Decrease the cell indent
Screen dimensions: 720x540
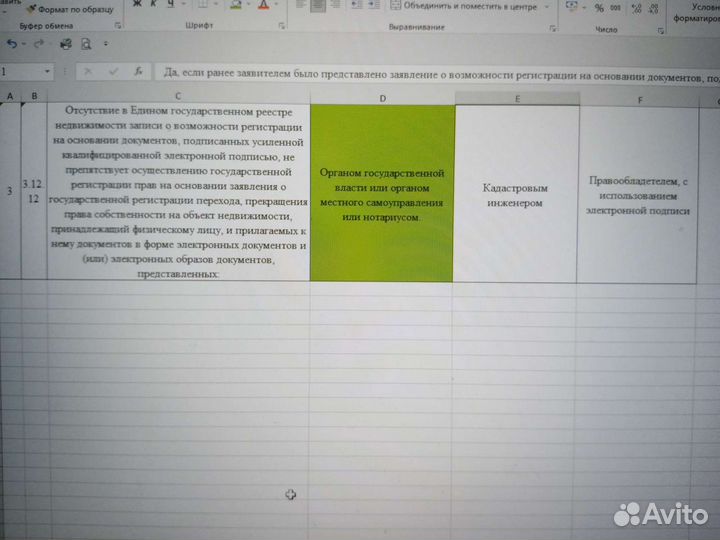[357, 5]
